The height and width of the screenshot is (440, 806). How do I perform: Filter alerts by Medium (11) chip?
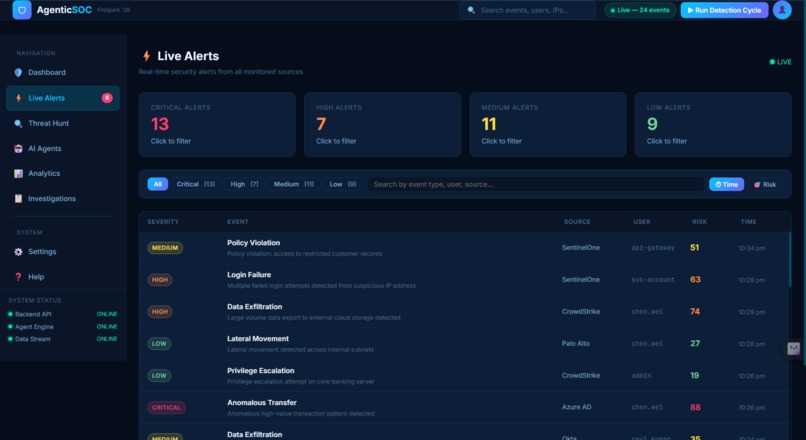(x=294, y=184)
